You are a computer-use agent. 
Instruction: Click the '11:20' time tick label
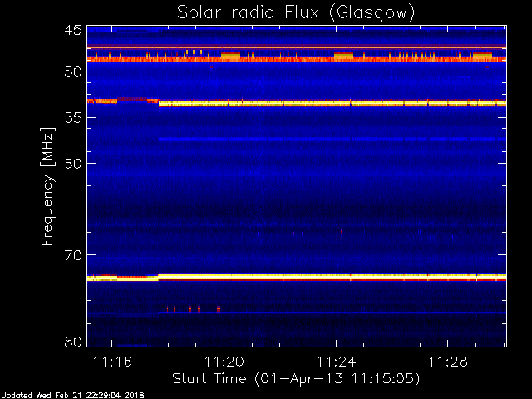[224, 362]
